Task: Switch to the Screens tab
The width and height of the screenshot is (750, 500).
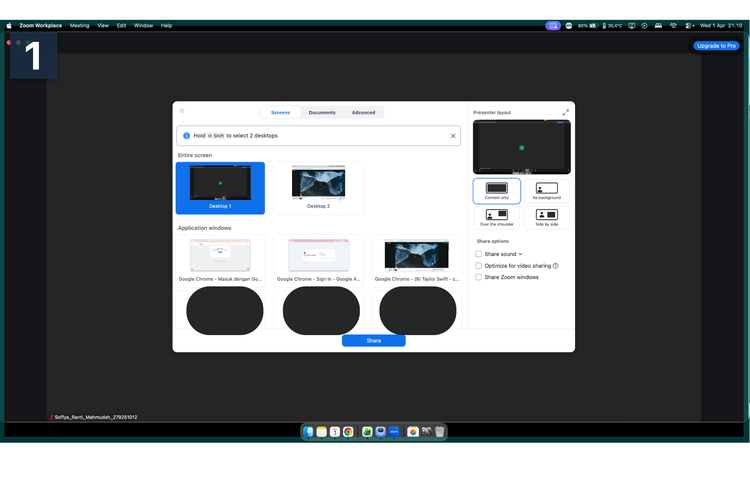Action: pyautogui.click(x=280, y=112)
